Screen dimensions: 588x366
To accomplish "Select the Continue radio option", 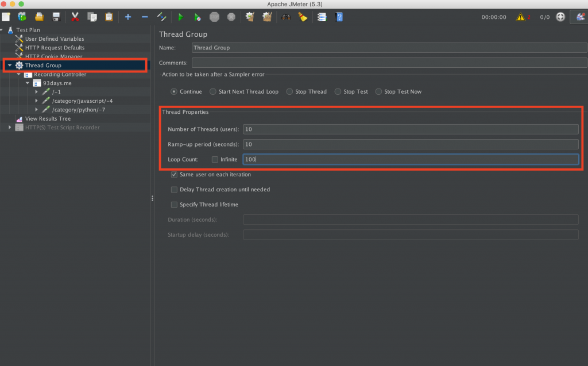I will (174, 91).
